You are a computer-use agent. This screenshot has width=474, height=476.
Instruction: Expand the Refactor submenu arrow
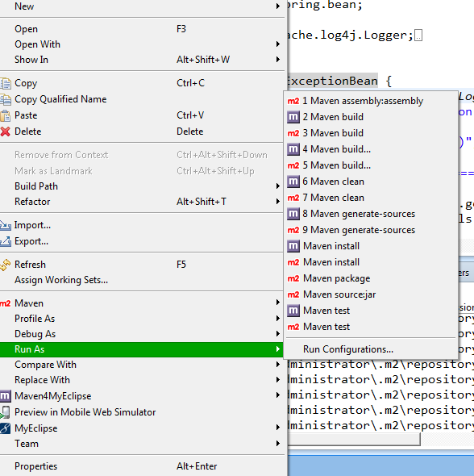278,202
